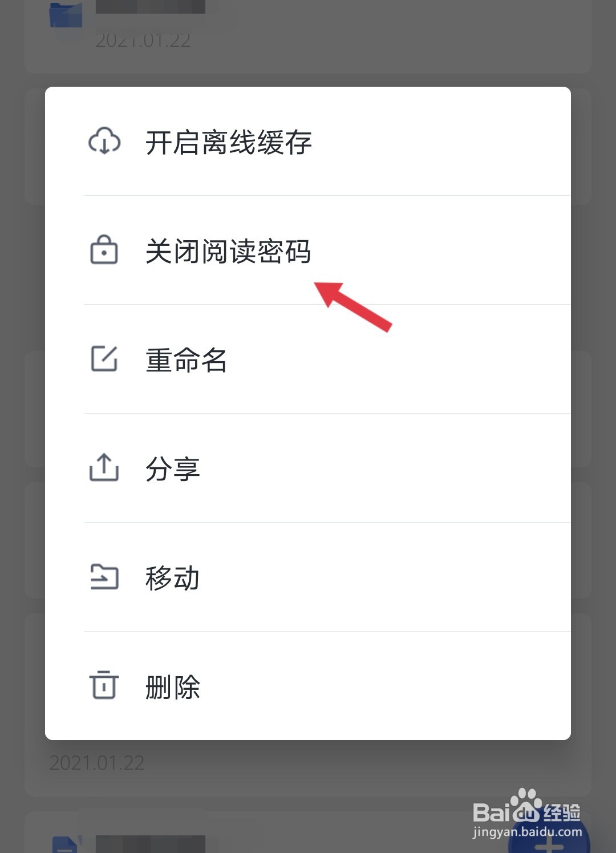Tap the padlock icon
This screenshot has height=853, width=616.
tap(104, 250)
